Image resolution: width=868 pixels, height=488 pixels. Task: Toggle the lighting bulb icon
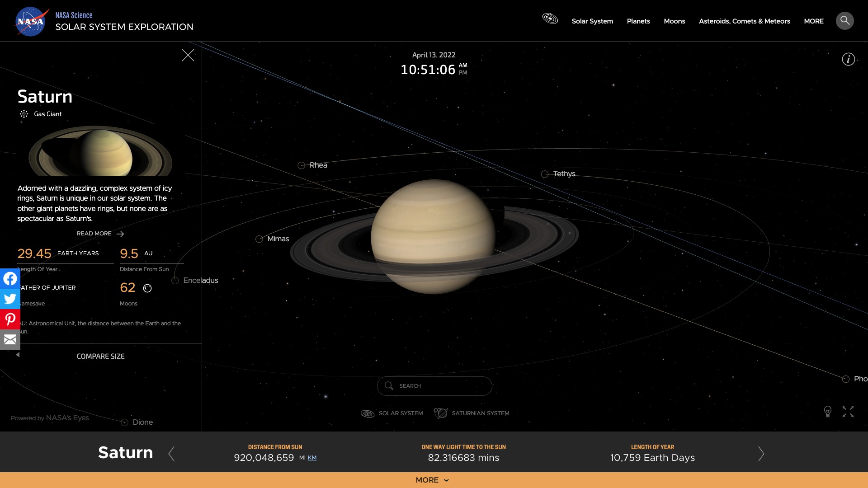(x=827, y=412)
